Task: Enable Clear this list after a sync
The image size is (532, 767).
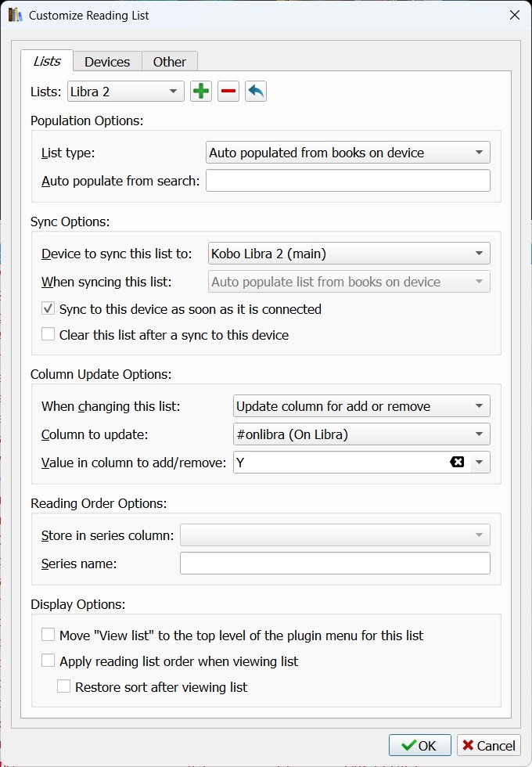Action: point(49,335)
